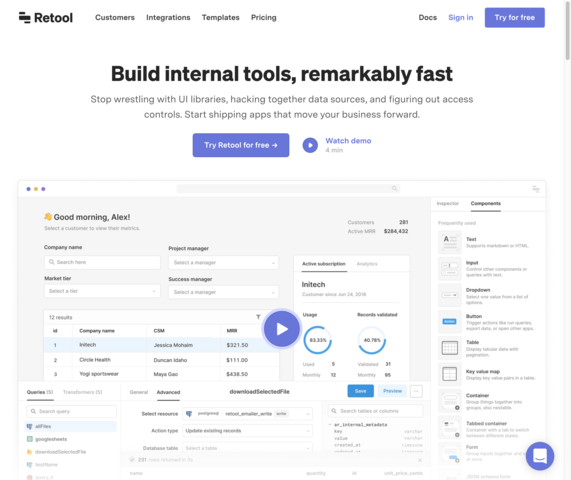Open the Action type dropdown

pos(247,430)
